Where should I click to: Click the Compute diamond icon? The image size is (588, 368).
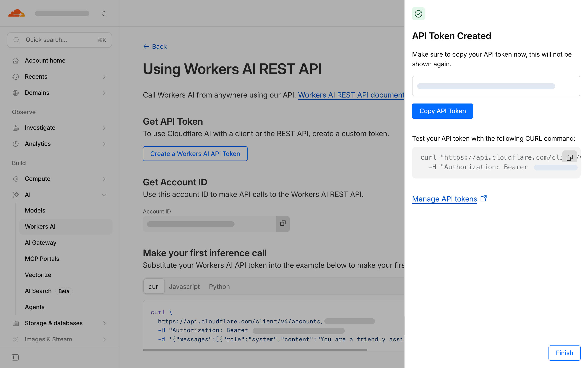(16, 179)
